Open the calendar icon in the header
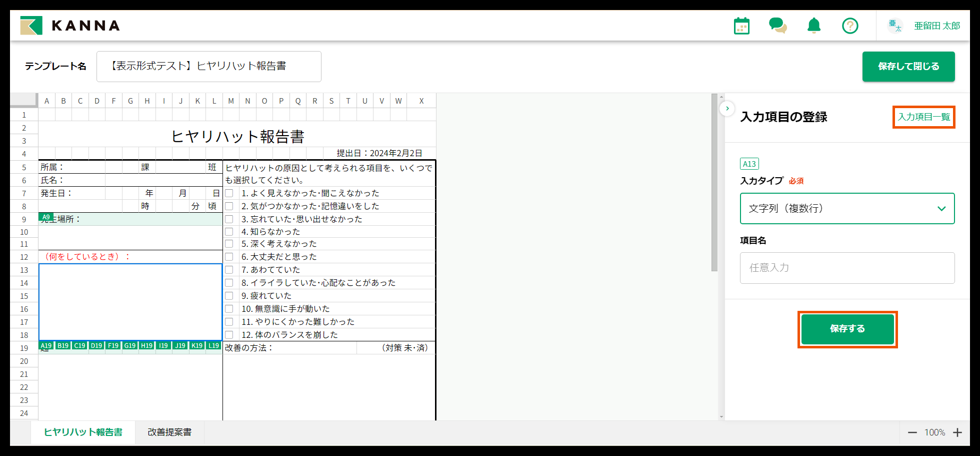This screenshot has width=980, height=456. 741,26
